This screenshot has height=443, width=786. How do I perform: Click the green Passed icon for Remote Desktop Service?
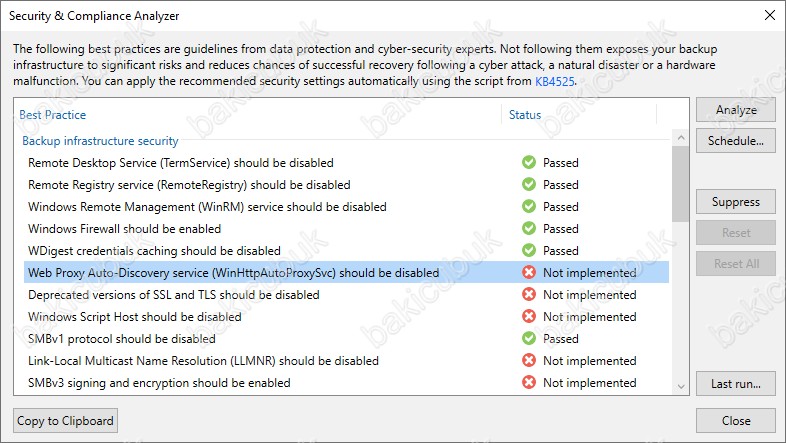[528, 162]
